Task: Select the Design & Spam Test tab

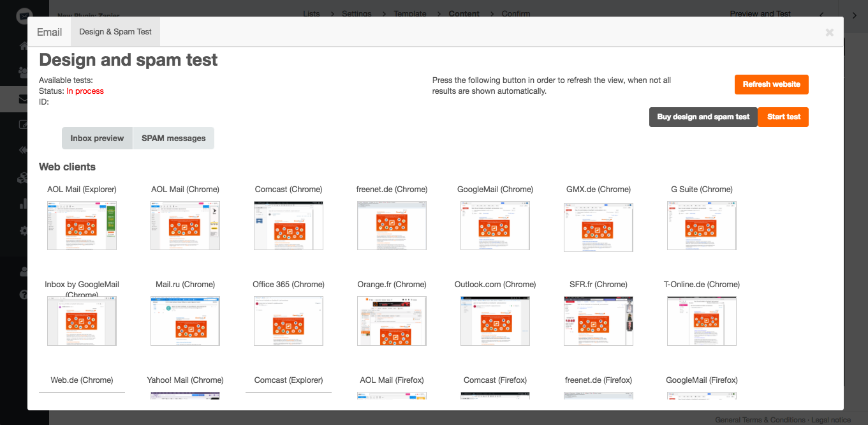Action: 115,32
